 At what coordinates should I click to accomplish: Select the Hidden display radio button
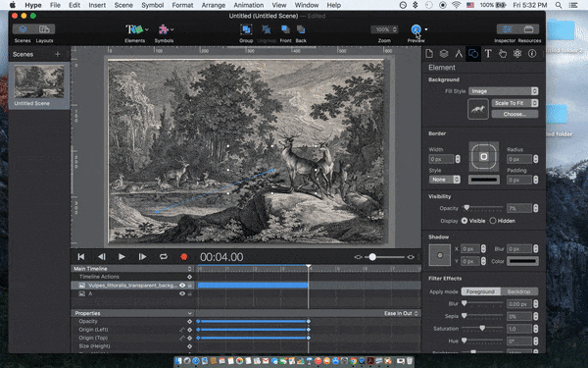(493, 221)
